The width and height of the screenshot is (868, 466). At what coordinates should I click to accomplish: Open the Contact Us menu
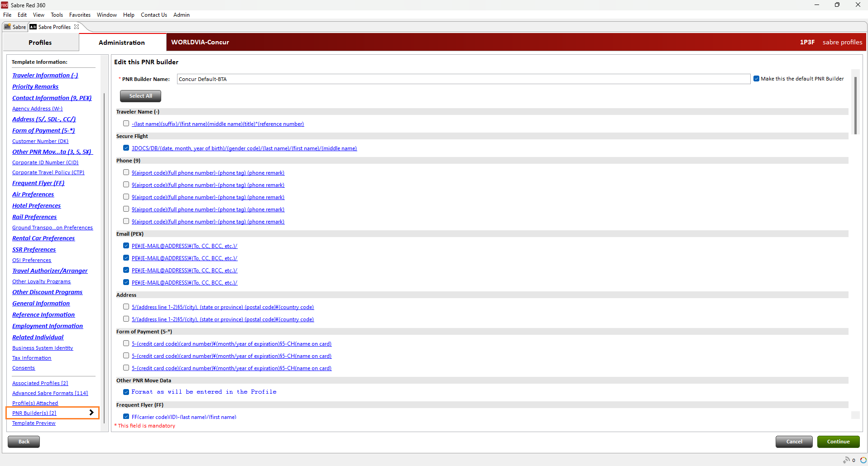(x=153, y=15)
